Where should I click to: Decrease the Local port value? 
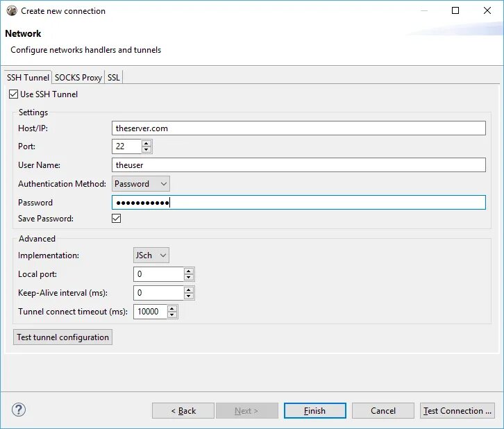189,278
